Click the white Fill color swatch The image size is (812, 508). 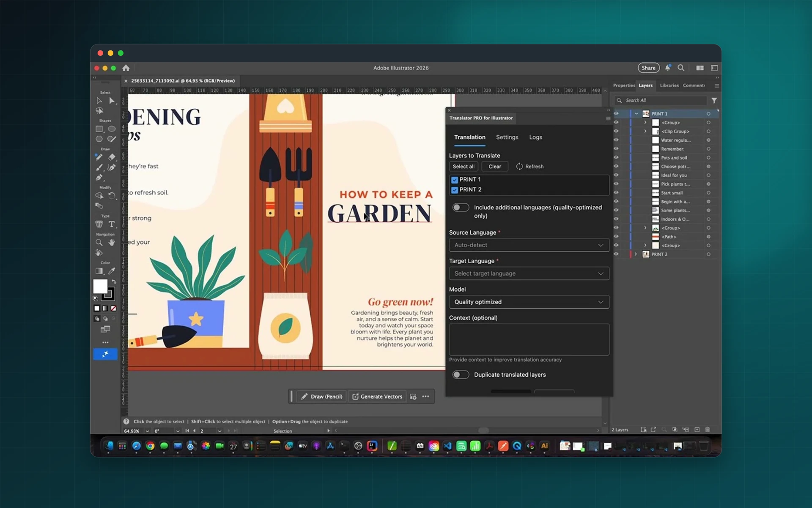[x=100, y=286]
